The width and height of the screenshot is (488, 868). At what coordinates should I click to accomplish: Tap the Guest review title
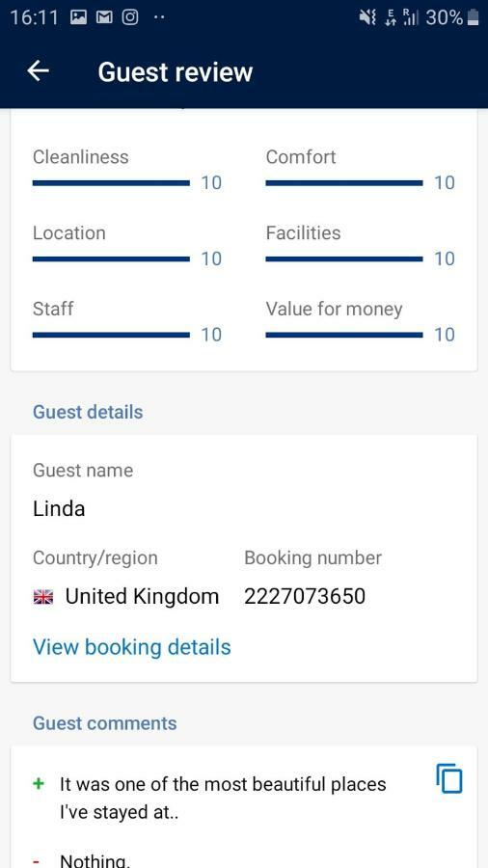click(x=176, y=72)
